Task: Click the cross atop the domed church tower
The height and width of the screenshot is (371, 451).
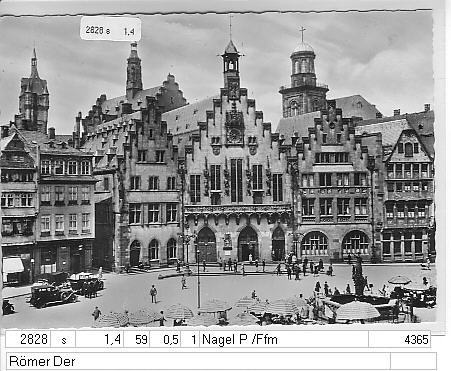Action: 302,34
